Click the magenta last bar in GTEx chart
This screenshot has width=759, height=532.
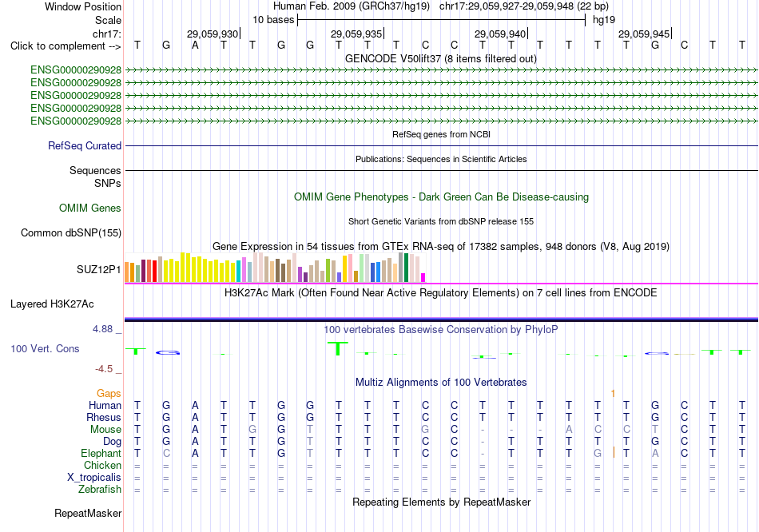(423, 278)
